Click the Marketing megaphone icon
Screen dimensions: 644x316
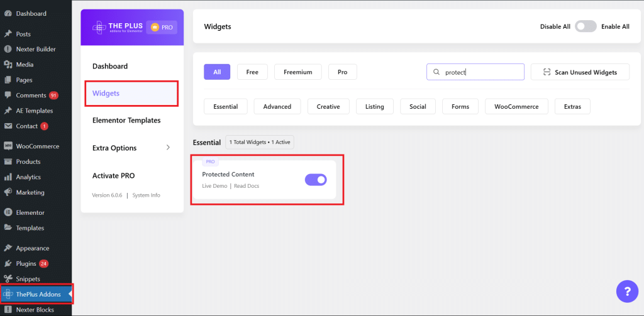(8, 192)
